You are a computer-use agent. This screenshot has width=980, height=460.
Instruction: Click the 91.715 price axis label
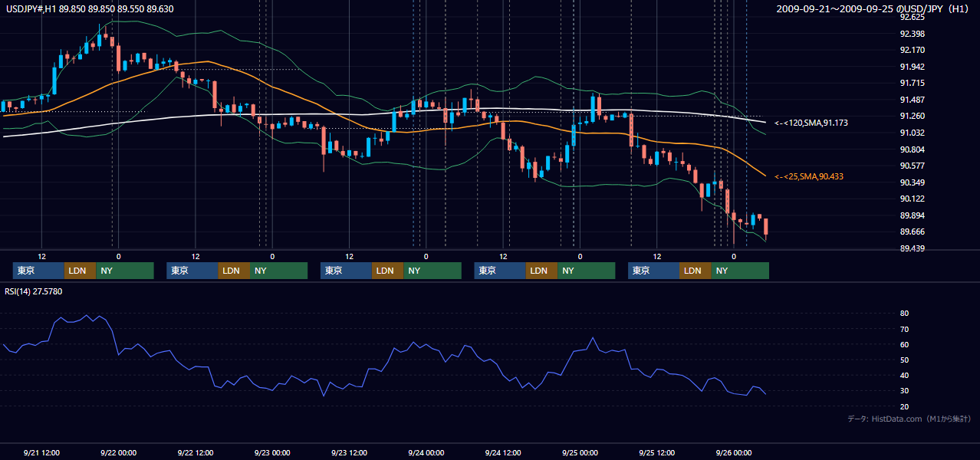911,83
